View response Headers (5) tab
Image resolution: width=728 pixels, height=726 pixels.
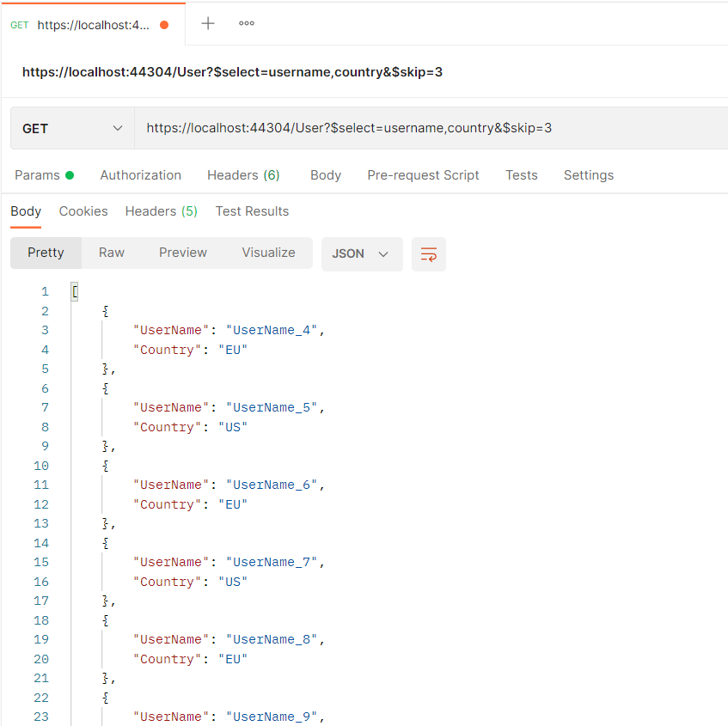[161, 211]
